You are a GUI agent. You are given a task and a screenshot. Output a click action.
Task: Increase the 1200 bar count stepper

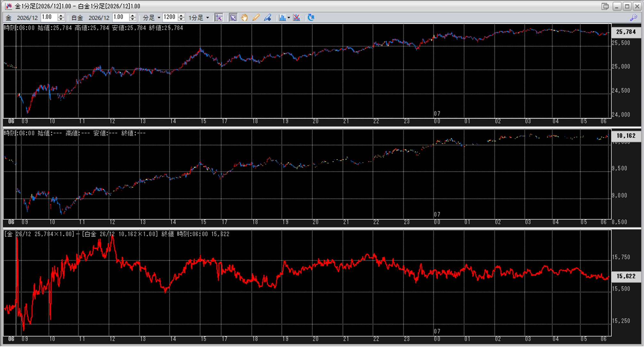(181, 16)
